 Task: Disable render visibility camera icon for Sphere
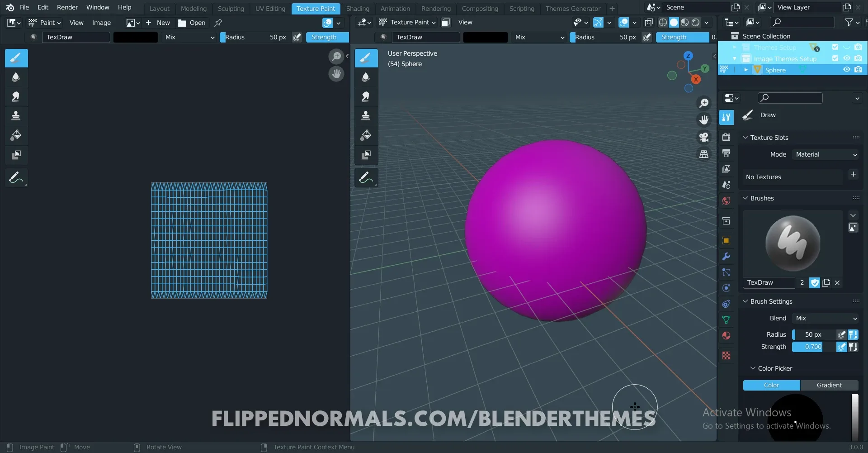click(859, 69)
